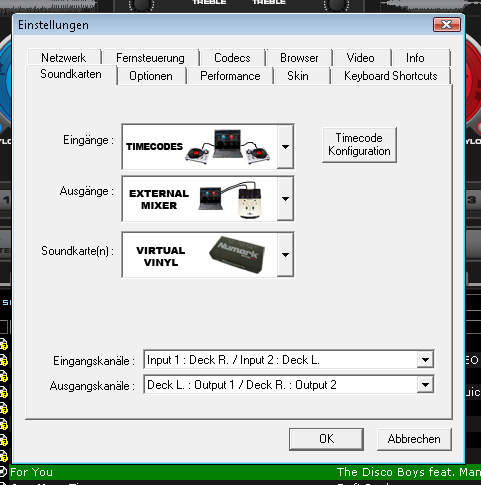Viewport: 481px width, 485px height.
Task: Pick the Numark Virtual Vinyl soundcard image
Action: (x=200, y=255)
